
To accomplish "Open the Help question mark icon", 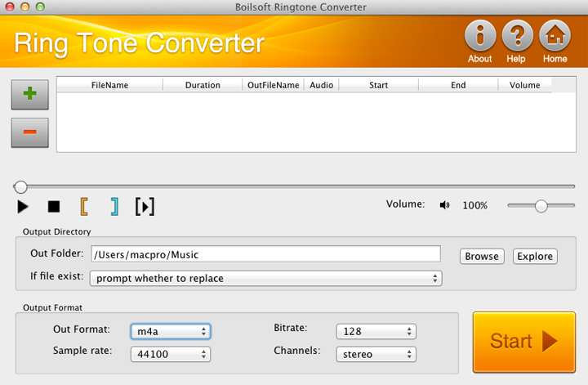I will (517, 36).
